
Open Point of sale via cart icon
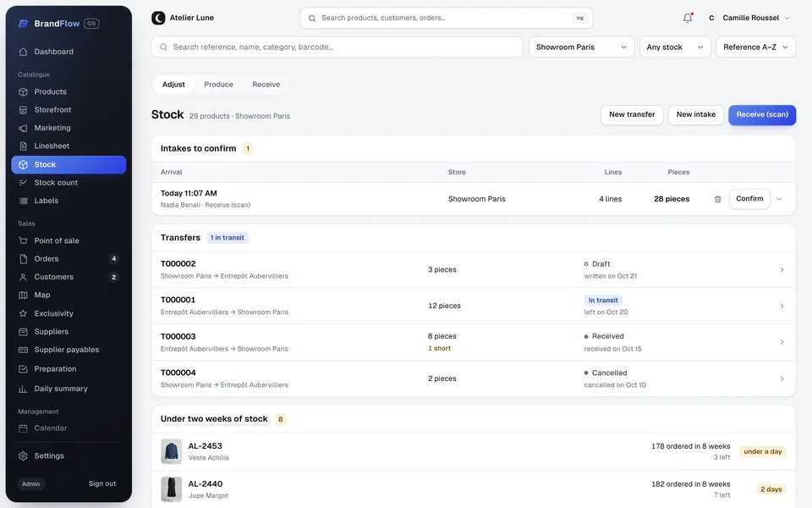pos(23,240)
